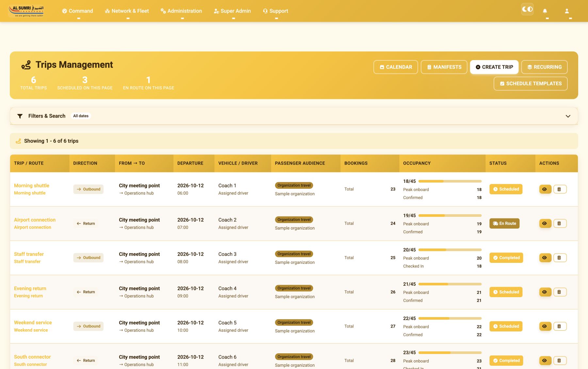The image size is (588, 369).
Task: Open the Support menu
Action: [x=275, y=11]
